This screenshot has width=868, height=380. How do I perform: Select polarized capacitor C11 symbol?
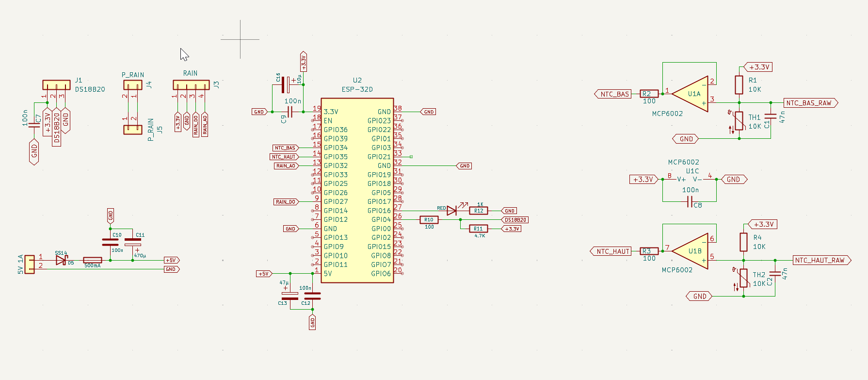point(133,242)
